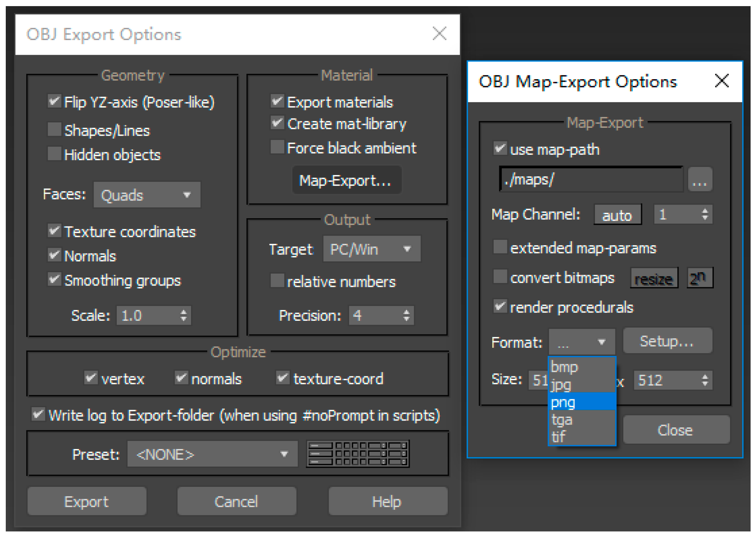This screenshot has height=539, width=756.
Task: Toggle the 2n power-of-two button
Action: coord(699,278)
